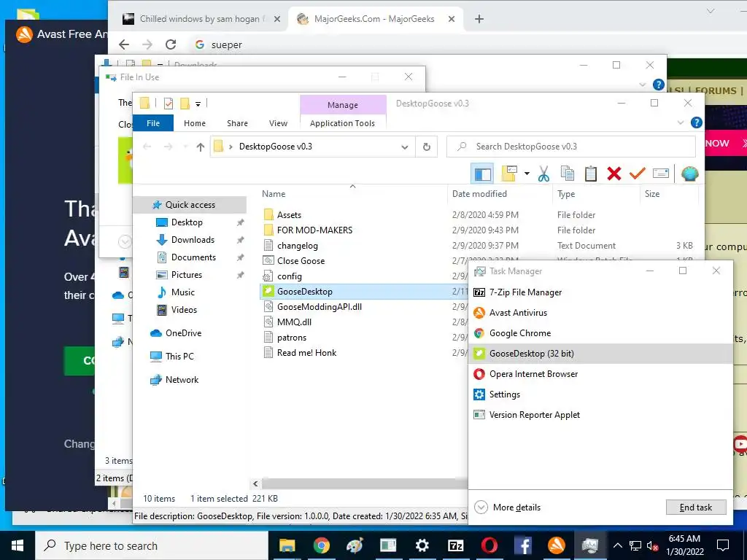This screenshot has width=747, height=560.
Task: Click the Search DesktopGoose v0.3 field
Action: (x=570, y=147)
